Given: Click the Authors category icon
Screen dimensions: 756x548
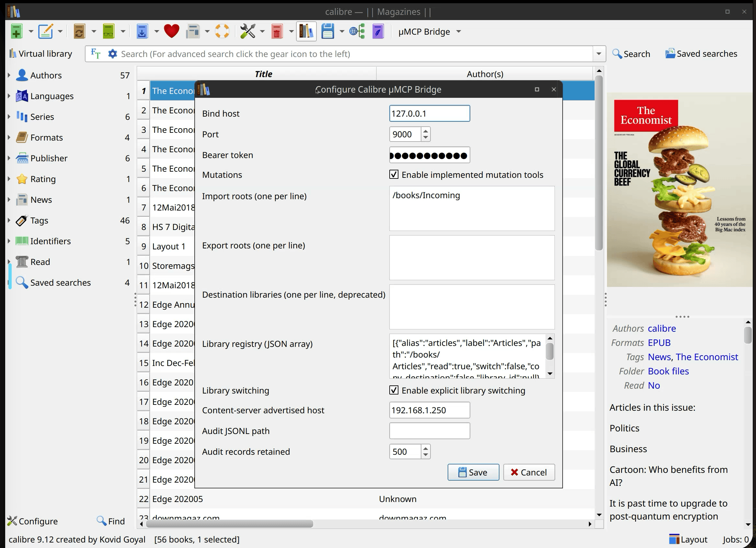Looking at the screenshot, I should tap(22, 75).
